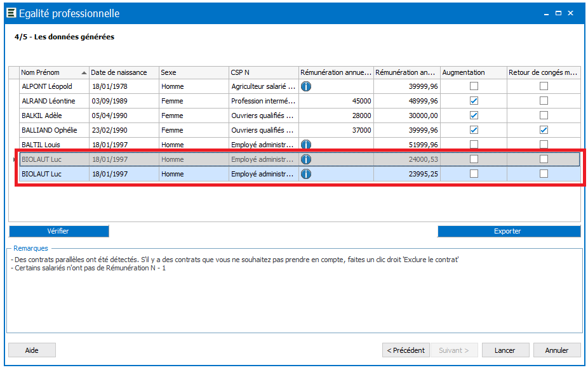Minimize the Egalité professionnelle window
588x370 pixels.
pos(546,14)
